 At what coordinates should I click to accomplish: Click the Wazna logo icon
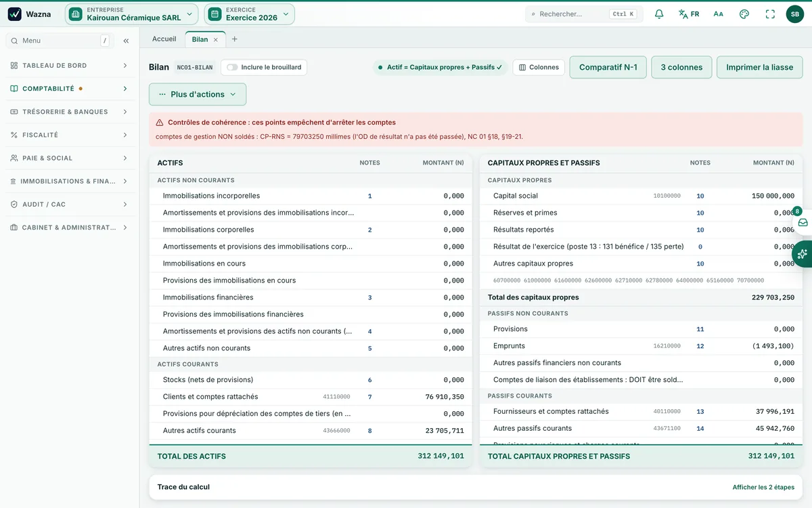15,14
